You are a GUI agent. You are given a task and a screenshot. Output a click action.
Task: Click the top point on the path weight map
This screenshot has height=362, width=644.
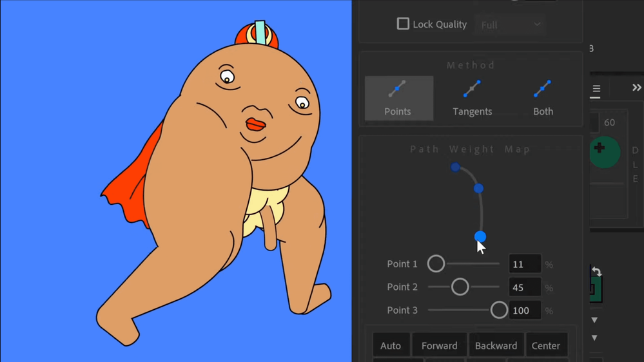tap(455, 167)
